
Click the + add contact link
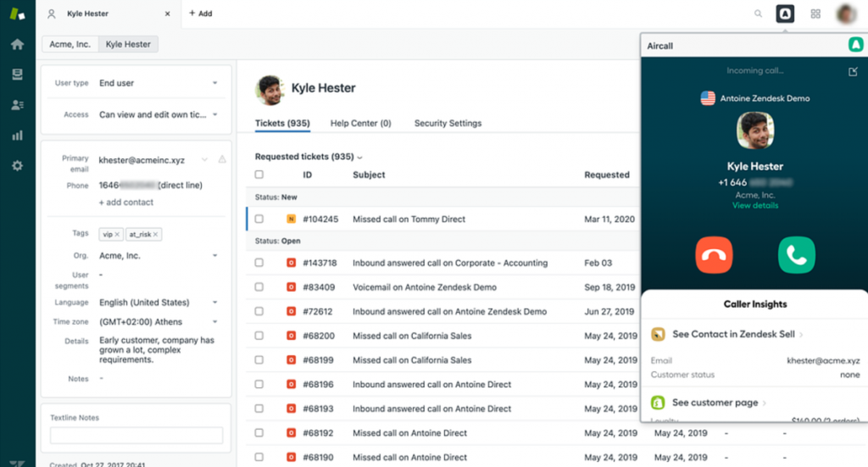(x=126, y=203)
